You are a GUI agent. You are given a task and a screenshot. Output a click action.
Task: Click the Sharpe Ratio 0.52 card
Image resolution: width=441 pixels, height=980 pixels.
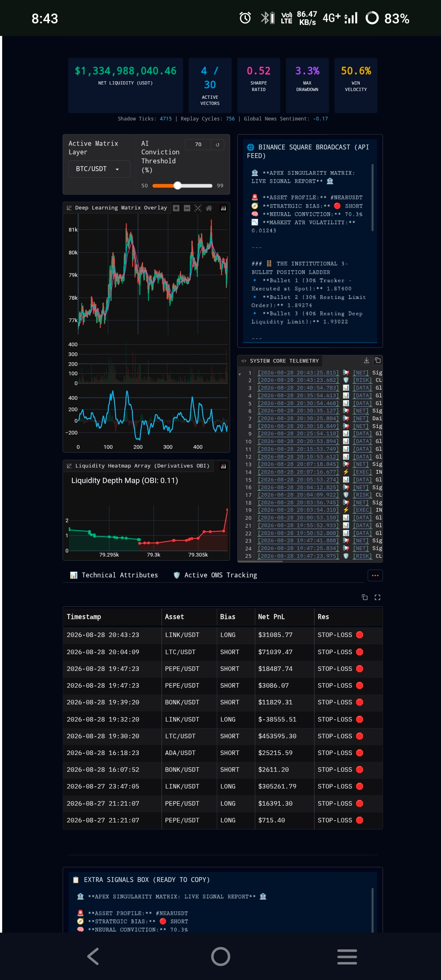258,85
